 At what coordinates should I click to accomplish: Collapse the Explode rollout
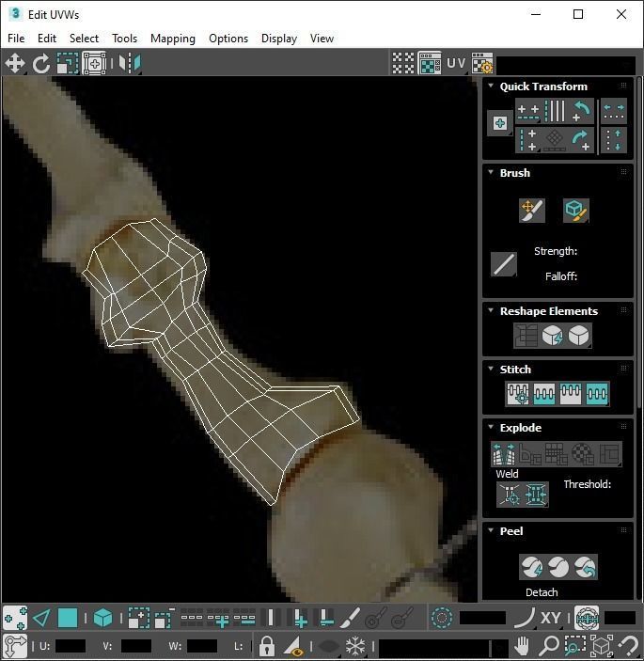491,427
